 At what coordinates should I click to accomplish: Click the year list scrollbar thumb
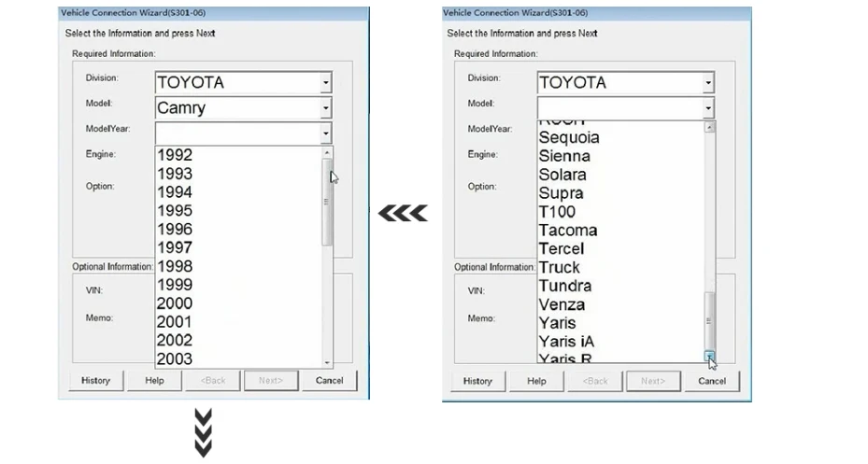tap(327, 203)
